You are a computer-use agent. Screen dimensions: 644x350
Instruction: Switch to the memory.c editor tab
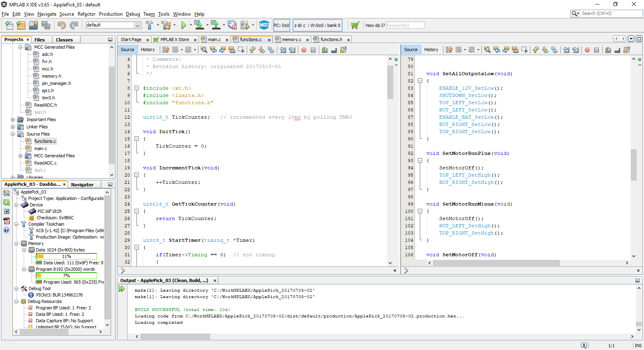pos(291,39)
